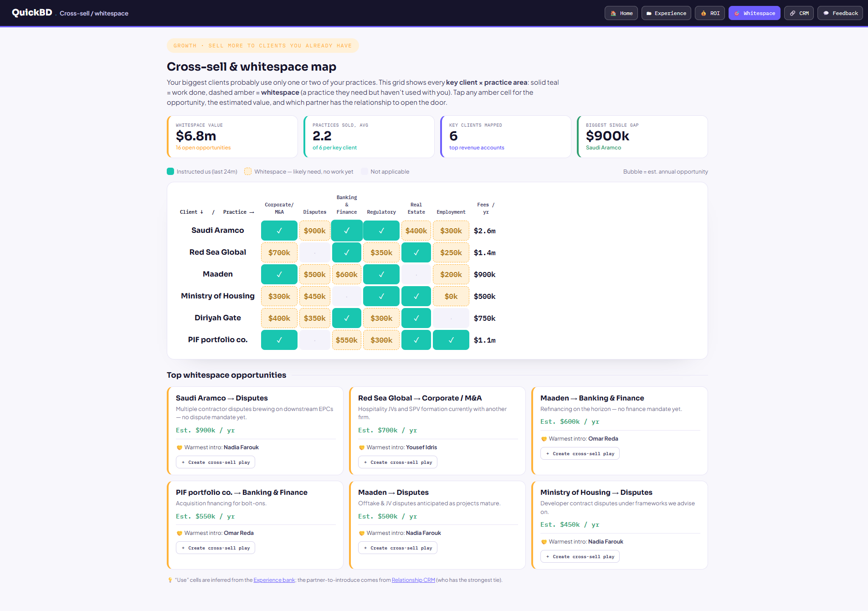Click the teal 'Instructed us' legend swatch
Viewport: 868px width, 611px height.
click(170, 172)
